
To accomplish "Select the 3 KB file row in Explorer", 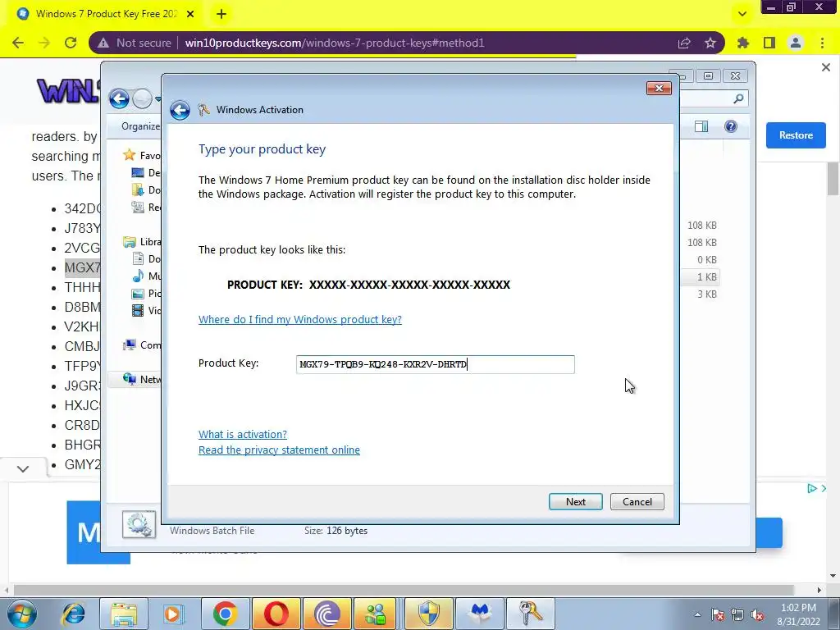I will (701, 294).
